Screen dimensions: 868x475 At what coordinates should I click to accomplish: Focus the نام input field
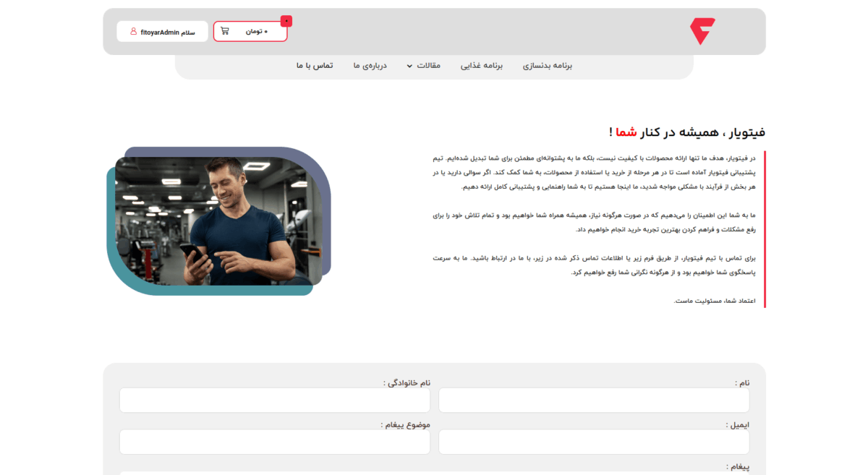(x=594, y=401)
